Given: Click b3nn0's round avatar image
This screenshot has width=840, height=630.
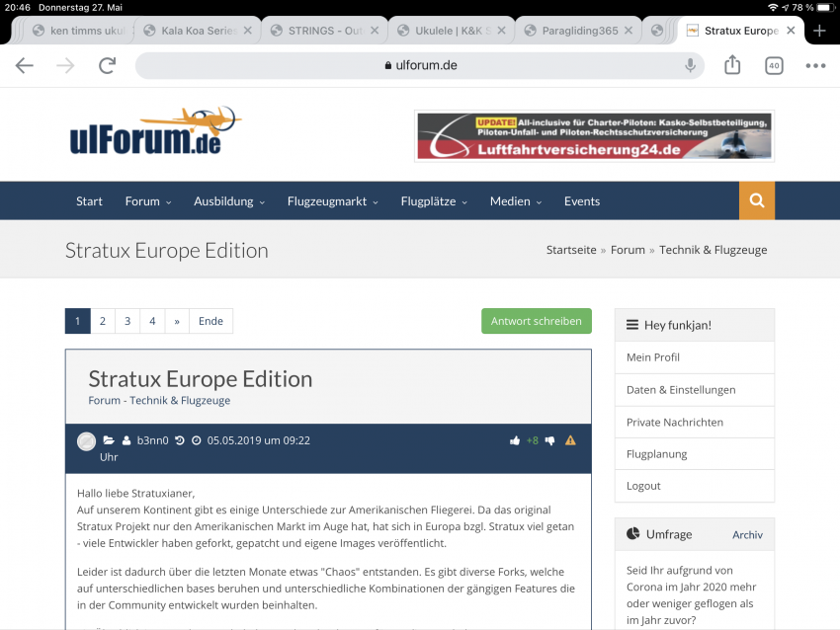Looking at the screenshot, I should pos(86,441).
